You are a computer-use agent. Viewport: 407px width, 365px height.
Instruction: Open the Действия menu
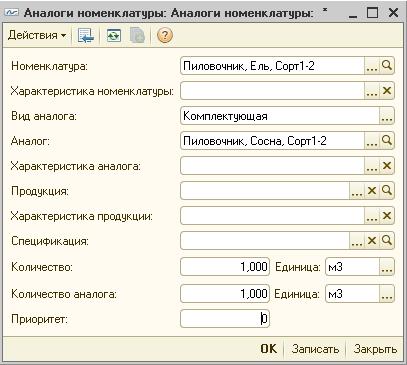coord(37,35)
